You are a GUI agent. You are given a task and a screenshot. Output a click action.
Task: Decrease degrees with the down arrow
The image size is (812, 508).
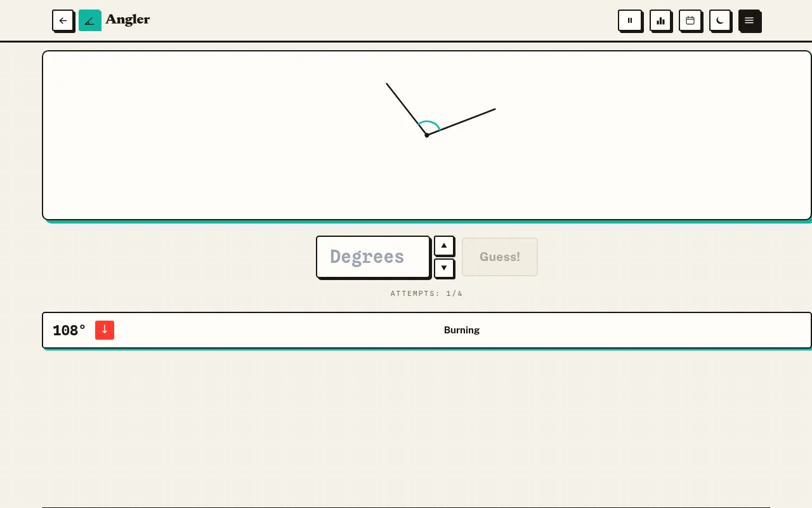(x=444, y=268)
